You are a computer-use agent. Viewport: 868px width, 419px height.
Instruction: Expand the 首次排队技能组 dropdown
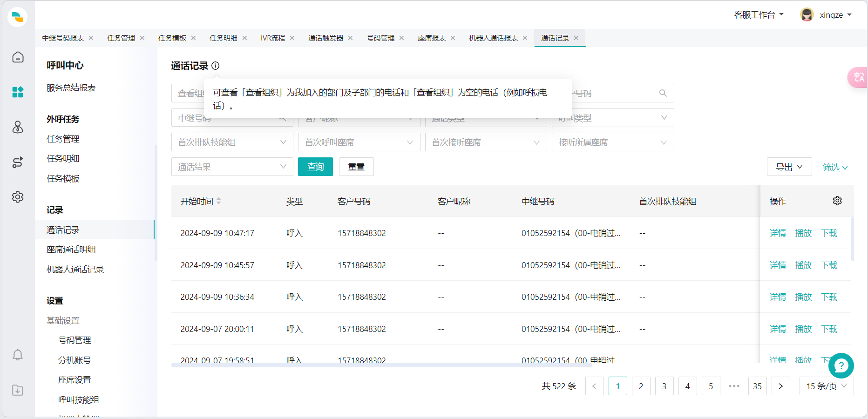(x=232, y=142)
